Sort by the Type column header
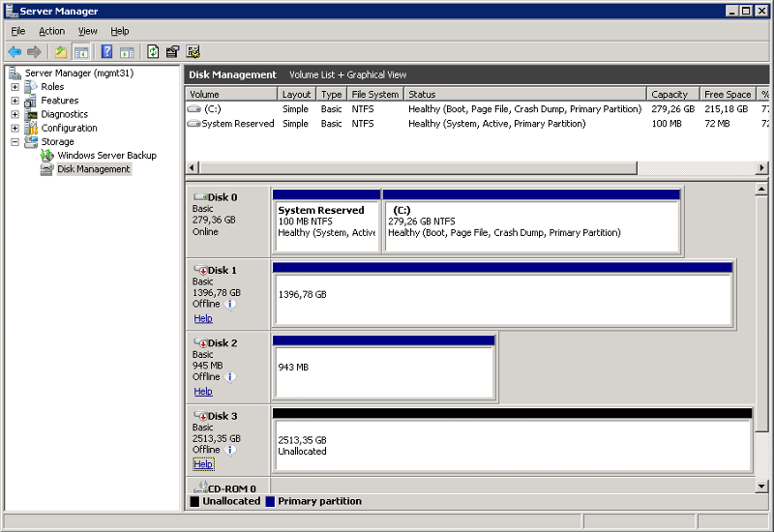The width and height of the screenshot is (774, 532). click(331, 94)
